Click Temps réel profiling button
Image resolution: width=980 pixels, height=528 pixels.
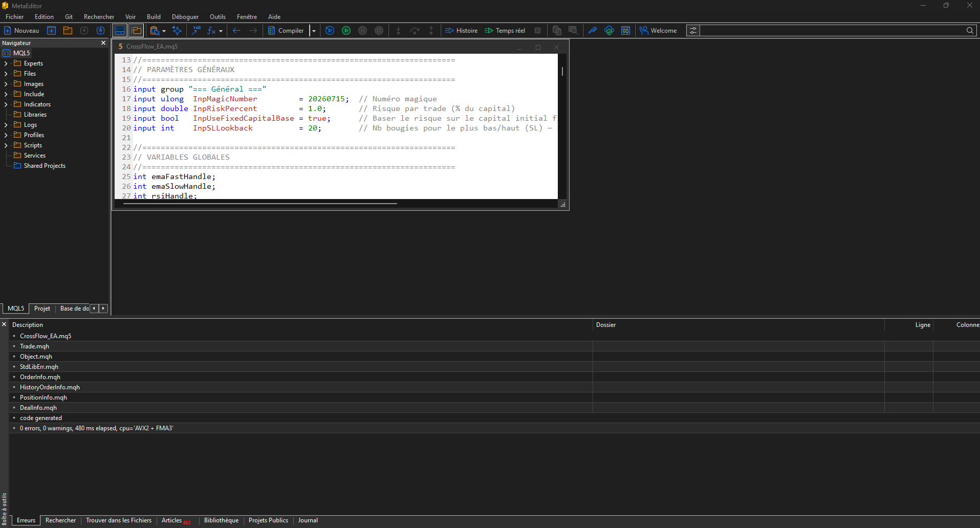505,31
